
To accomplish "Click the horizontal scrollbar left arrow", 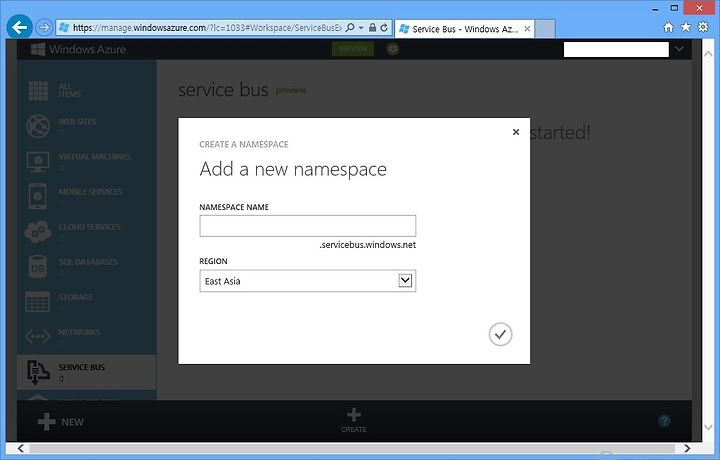I will pos(21,448).
